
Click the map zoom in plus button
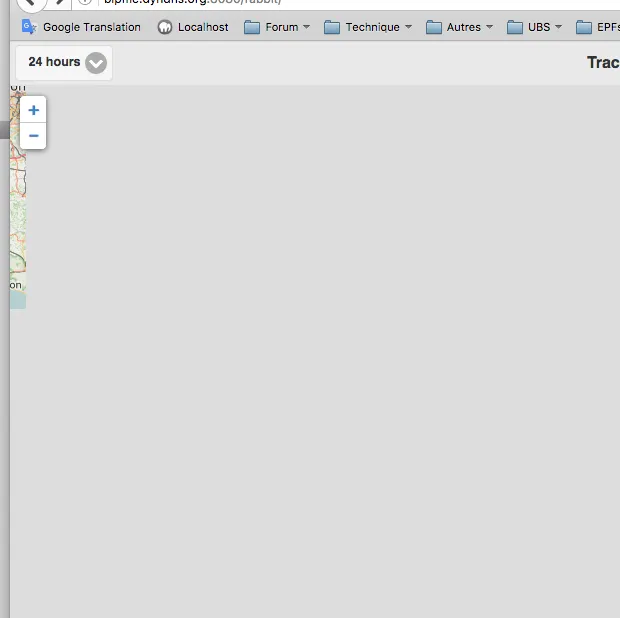tap(33, 110)
